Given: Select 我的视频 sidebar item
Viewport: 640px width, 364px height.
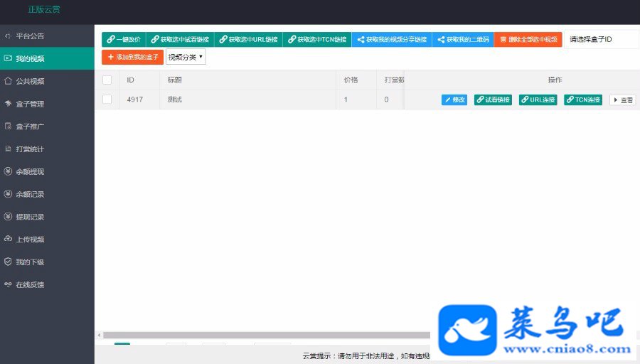Looking at the screenshot, I should click(47, 58).
